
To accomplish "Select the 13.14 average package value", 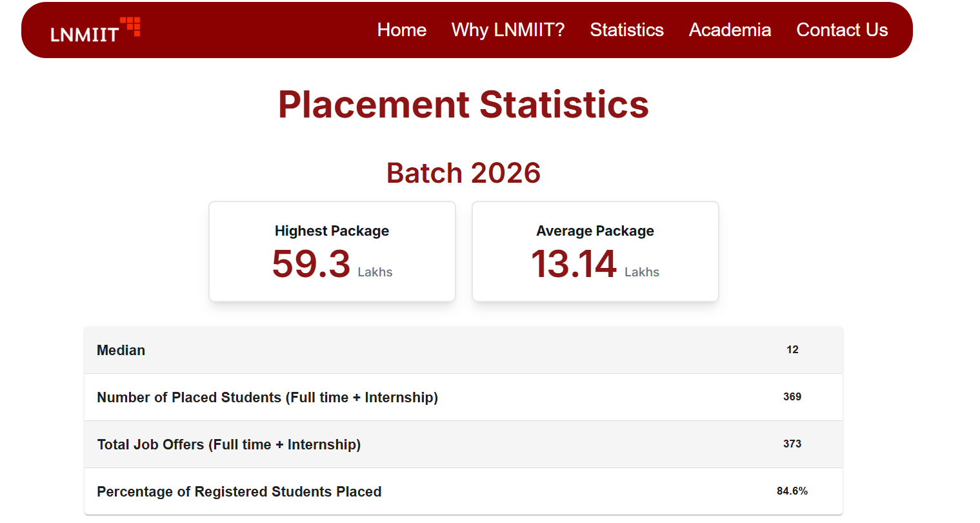I will (x=574, y=263).
